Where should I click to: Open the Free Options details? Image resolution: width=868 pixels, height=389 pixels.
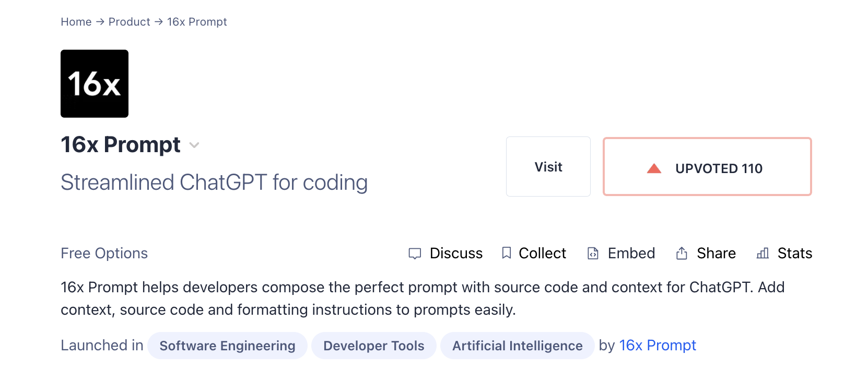click(x=104, y=253)
